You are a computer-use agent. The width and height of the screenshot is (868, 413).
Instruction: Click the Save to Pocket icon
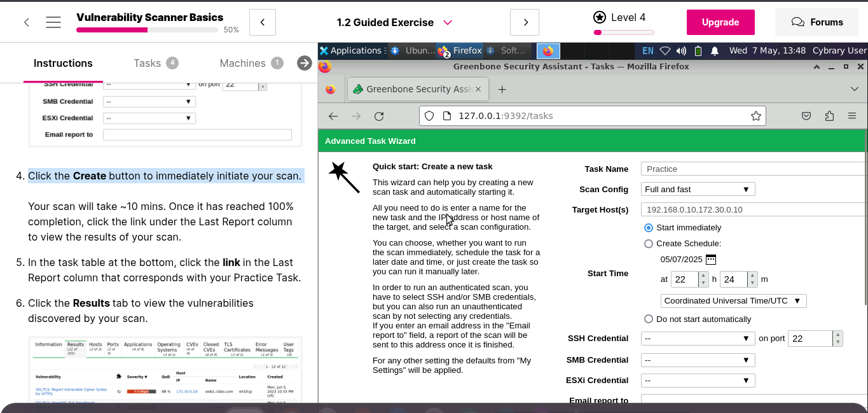(x=806, y=116)
